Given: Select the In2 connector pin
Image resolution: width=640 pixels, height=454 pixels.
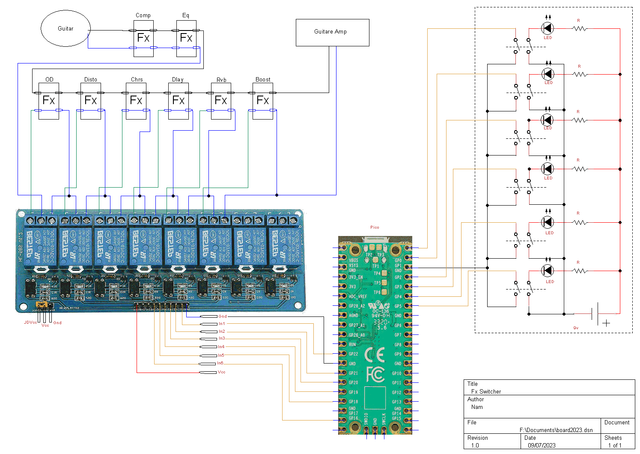Looking at the screenshot, I should pos(209,332).
